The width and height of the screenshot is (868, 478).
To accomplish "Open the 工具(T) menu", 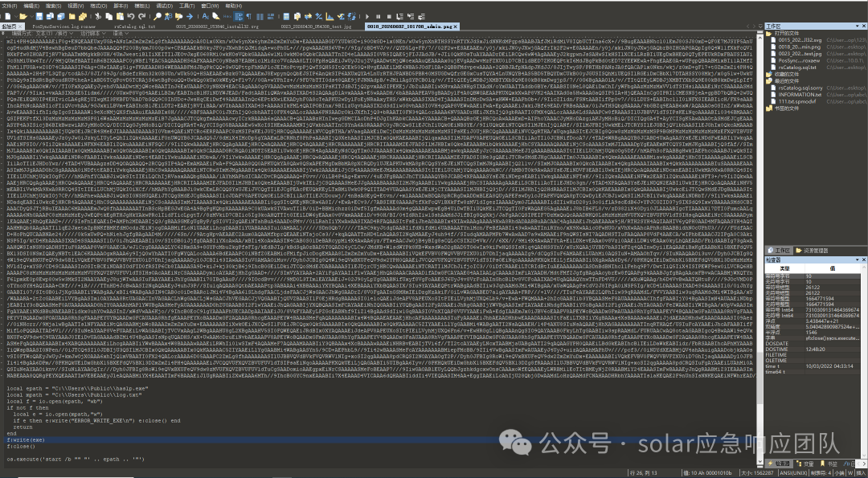I will 186,6.
